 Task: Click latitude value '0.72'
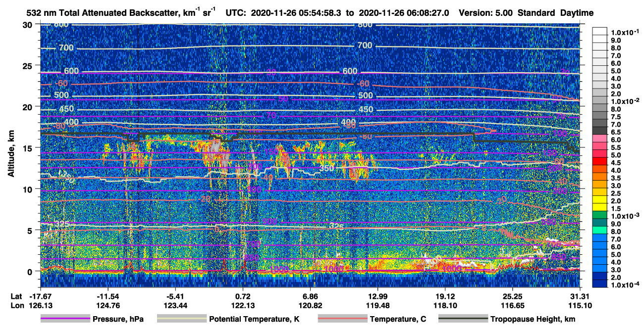243,296
